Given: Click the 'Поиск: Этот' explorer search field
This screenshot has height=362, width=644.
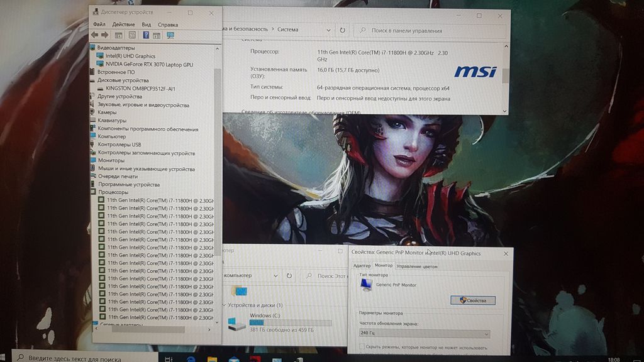Looking at the screenshot, I should click(x=325, y=276).
